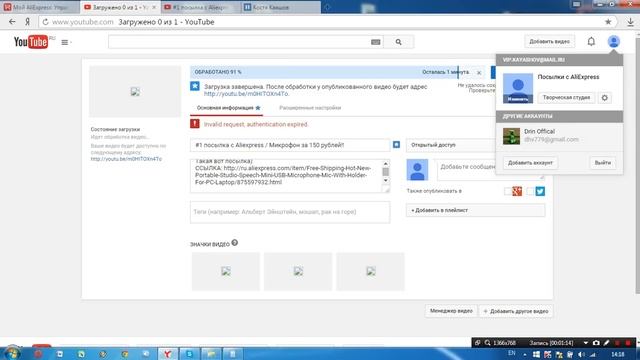Click the blue icon beside the title field
Image resolution: width=640 pixels, height=360 pixels.
[x=396, y=144]
